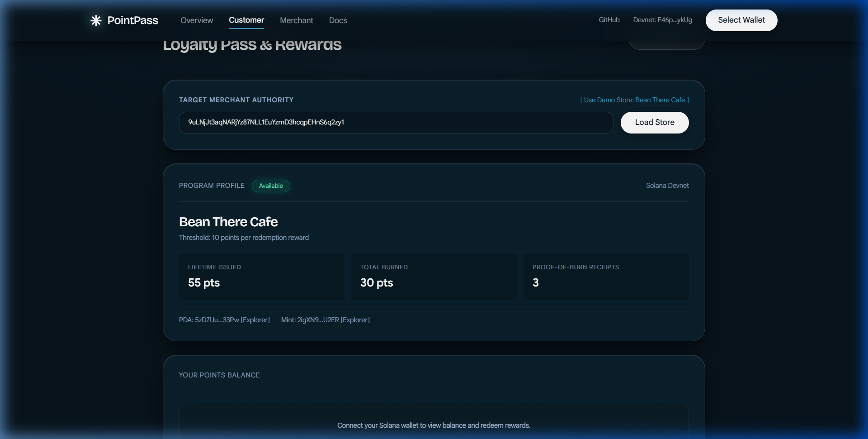Click the proof-of-burn receipts count 3
This screenshot has width=868, height=439.
(536, 283)
